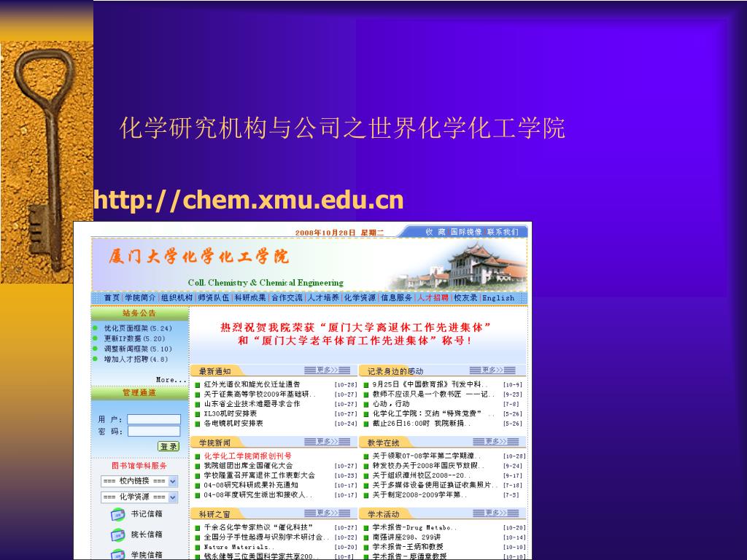Click the 登录 login button
Viewport: 747px width, 560px height.
[x=169, y=447]
